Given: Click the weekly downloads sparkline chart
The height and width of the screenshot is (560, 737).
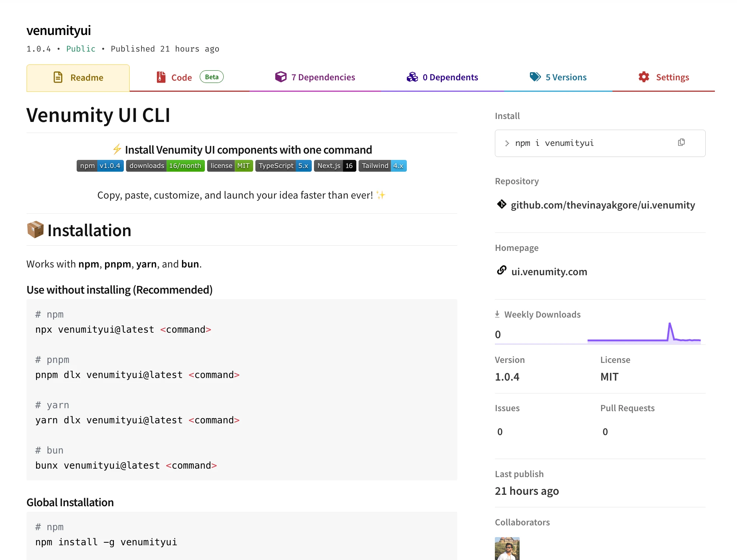Looking at the screenshot, I should coord(644,333).
